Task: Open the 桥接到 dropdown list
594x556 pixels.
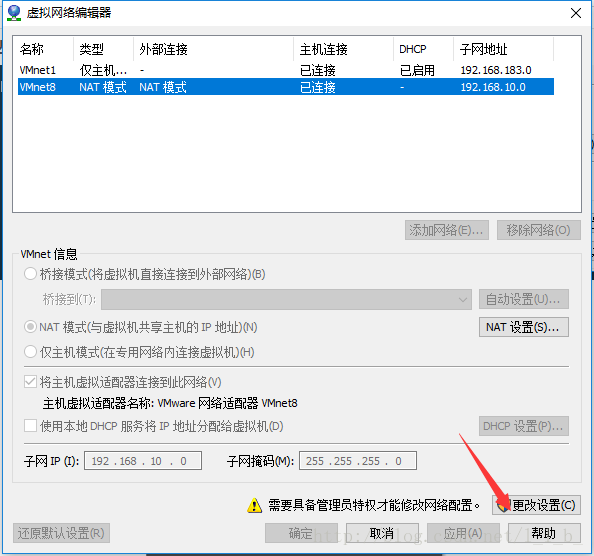Action: tap(286, 300)
